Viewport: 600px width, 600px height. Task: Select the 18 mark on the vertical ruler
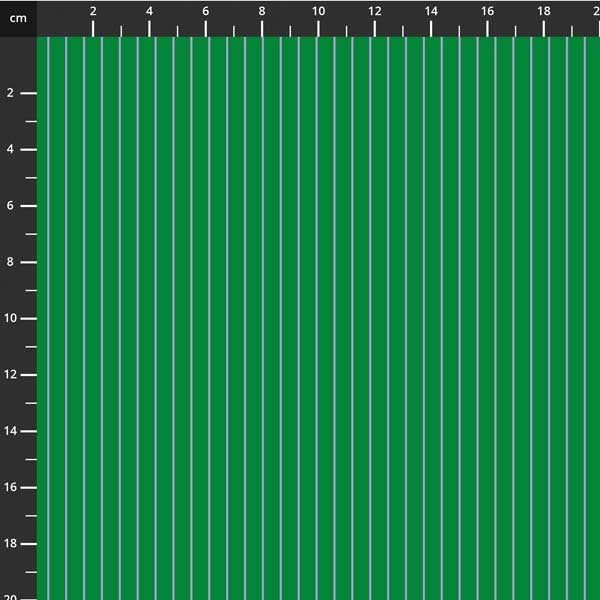tap(10, 544)
